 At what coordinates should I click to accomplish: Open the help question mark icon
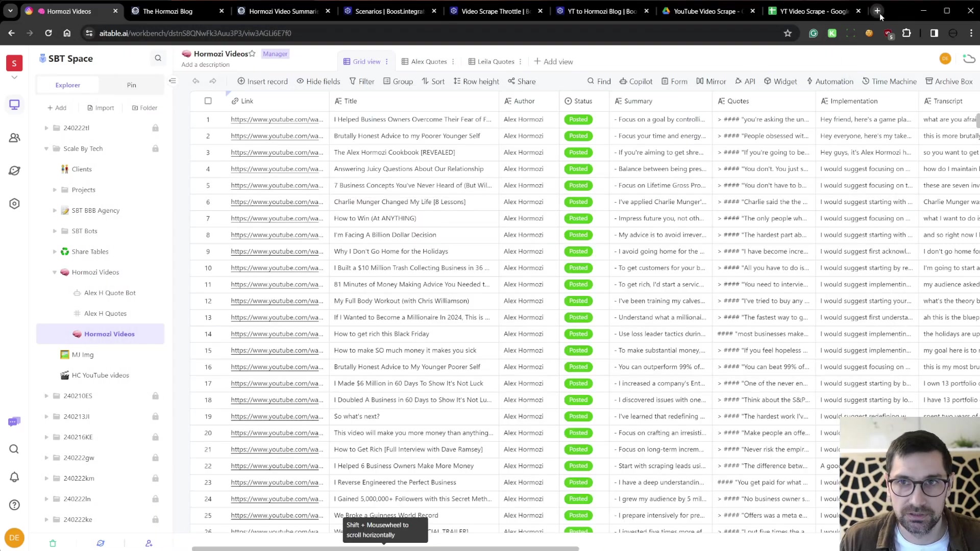pyautogui.click(x=14, y=505)
